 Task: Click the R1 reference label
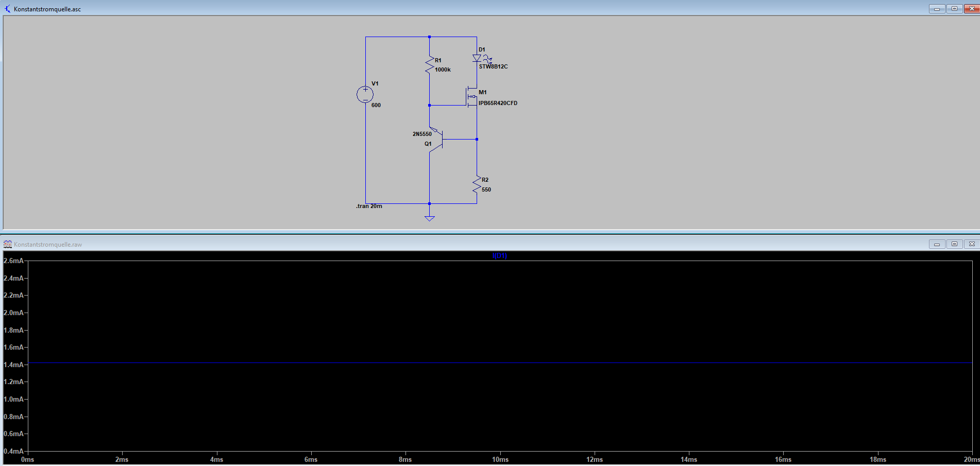pos(438,60)
